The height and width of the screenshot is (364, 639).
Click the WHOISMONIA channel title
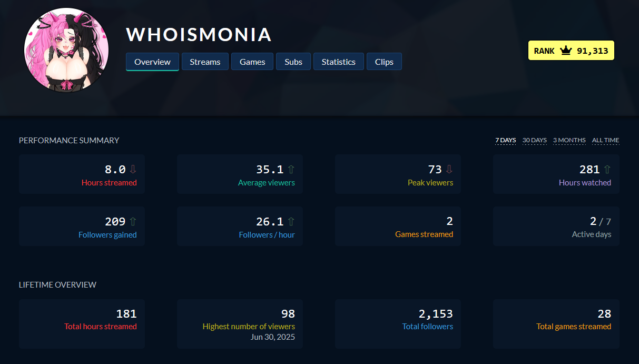[x=199, y=35]
